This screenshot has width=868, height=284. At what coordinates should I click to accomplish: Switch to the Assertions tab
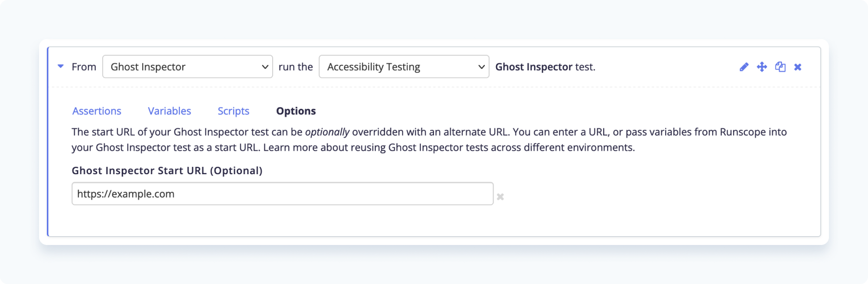coord(97,111)
